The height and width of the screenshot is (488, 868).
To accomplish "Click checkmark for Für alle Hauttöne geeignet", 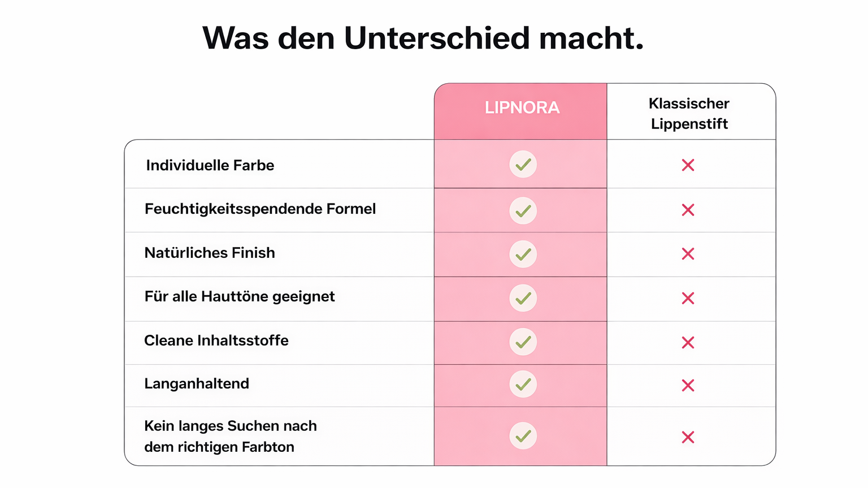I will pos(523,298).
